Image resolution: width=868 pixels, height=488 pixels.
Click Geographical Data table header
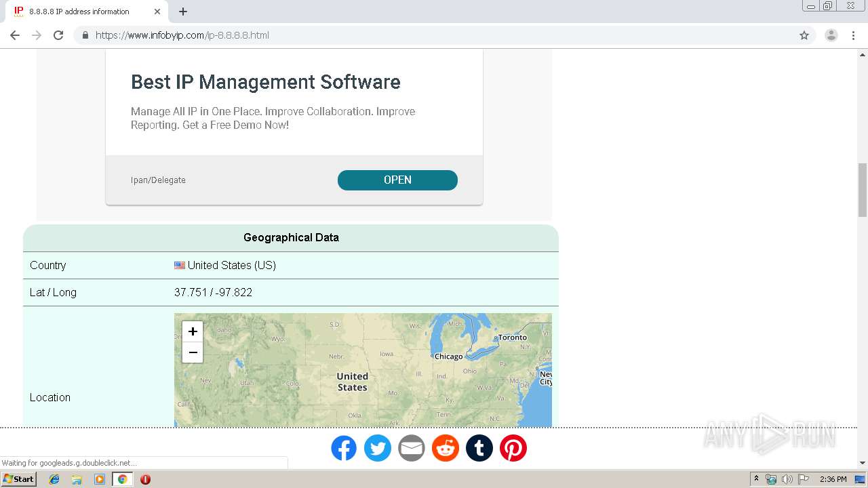(x=291, y=238)
